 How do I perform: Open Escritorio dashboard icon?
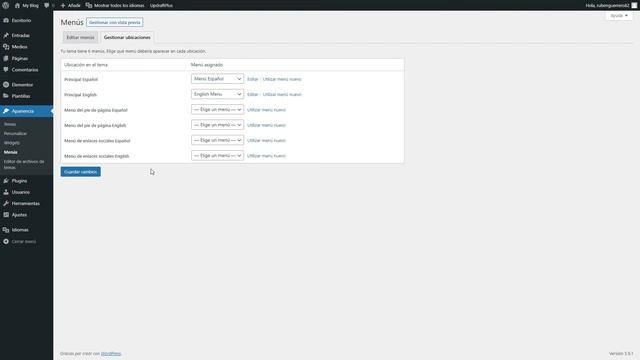pyautogui.click(x=6, y=20)
